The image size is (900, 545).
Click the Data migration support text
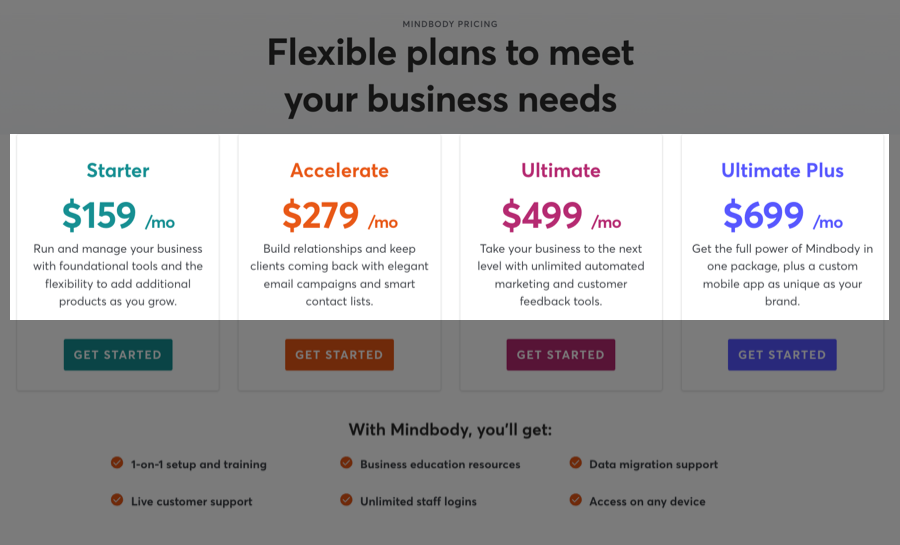653,464
